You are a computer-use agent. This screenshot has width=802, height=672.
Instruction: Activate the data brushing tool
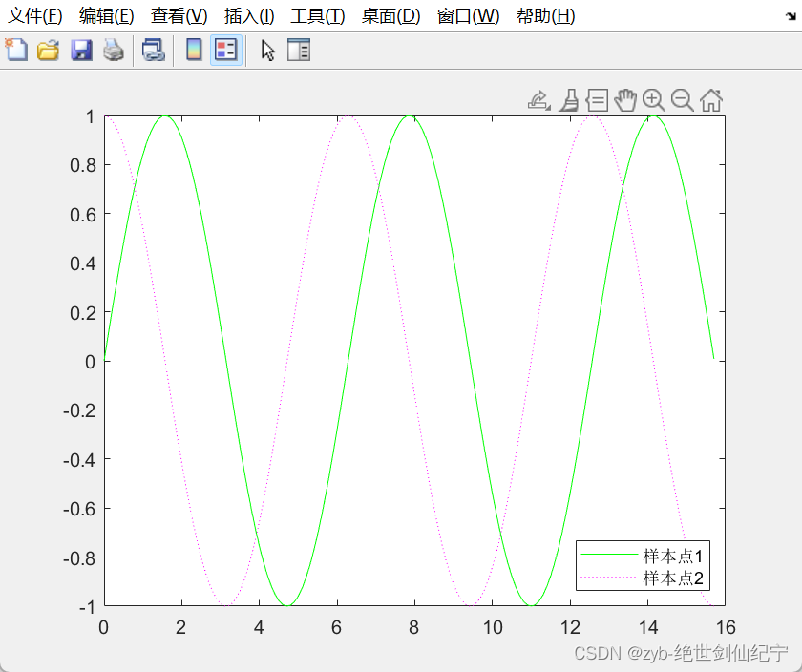(569, 100)
